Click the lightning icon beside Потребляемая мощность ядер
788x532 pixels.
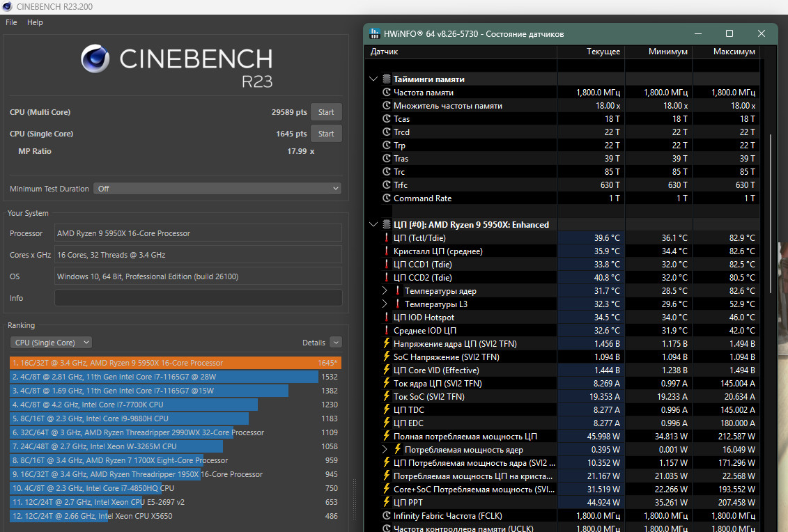[x=398, y=449]
